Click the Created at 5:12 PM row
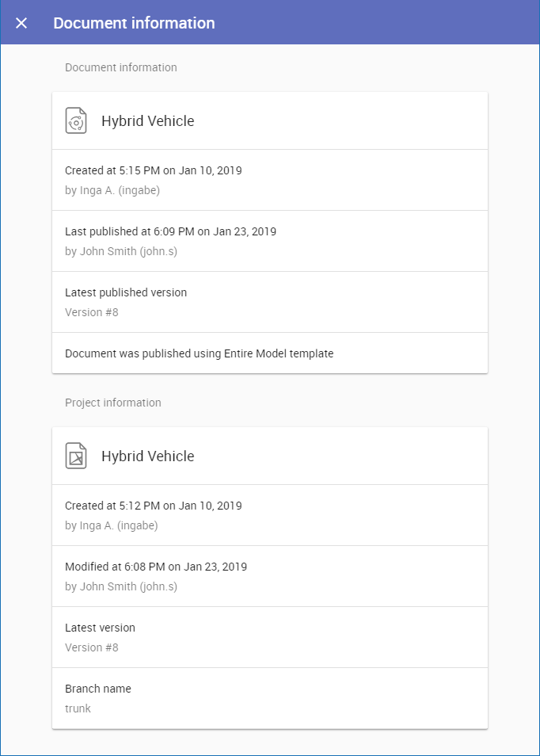Screen dimensions: 540x756 coord(154,506)
